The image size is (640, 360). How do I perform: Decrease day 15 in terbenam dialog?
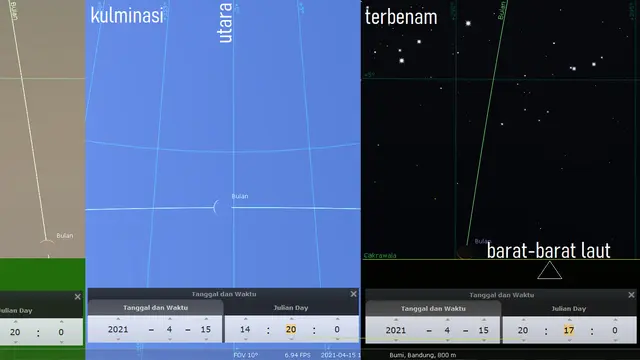(484, 340)
